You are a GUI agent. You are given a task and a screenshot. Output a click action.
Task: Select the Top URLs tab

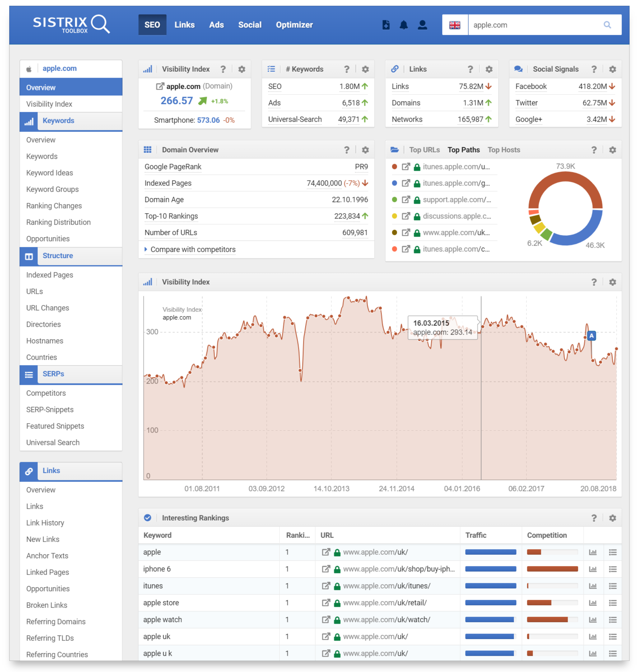click(424, 150)
